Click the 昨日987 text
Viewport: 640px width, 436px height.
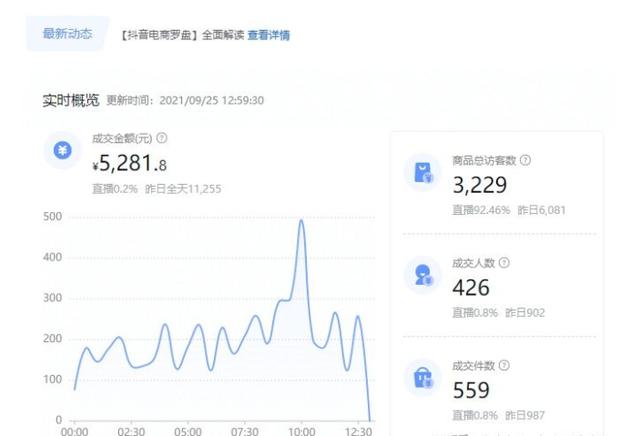click(525, 415)
